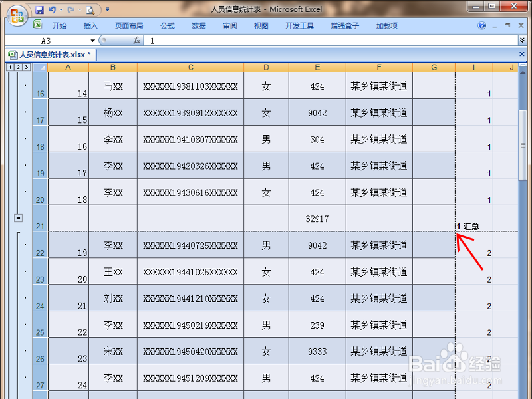Viewport: 532px width, 399px height.
Task: Open Print Preview from the Quick Access Toolbar
Action: coord(90,10)
